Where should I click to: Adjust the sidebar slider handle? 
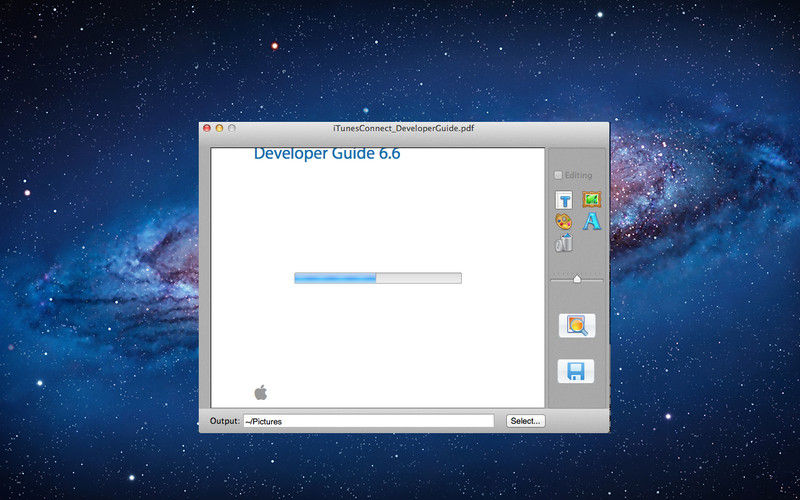(577, 279)
